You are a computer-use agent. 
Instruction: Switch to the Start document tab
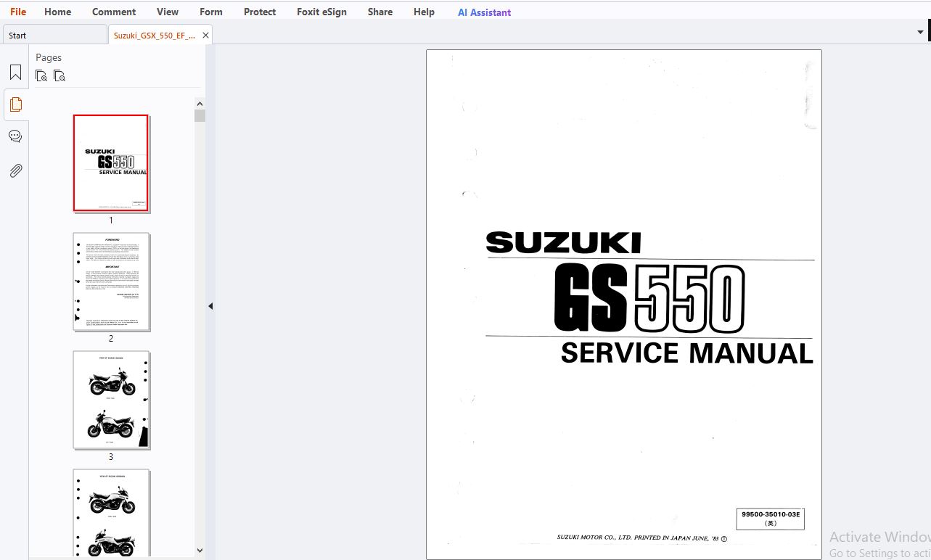[x=54, y=35]
